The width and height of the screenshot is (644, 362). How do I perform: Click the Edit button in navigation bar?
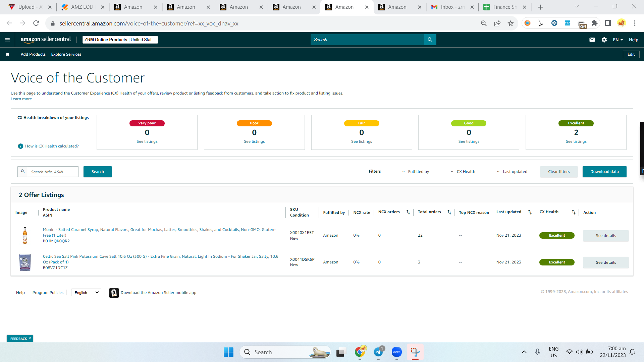(631, 54)
